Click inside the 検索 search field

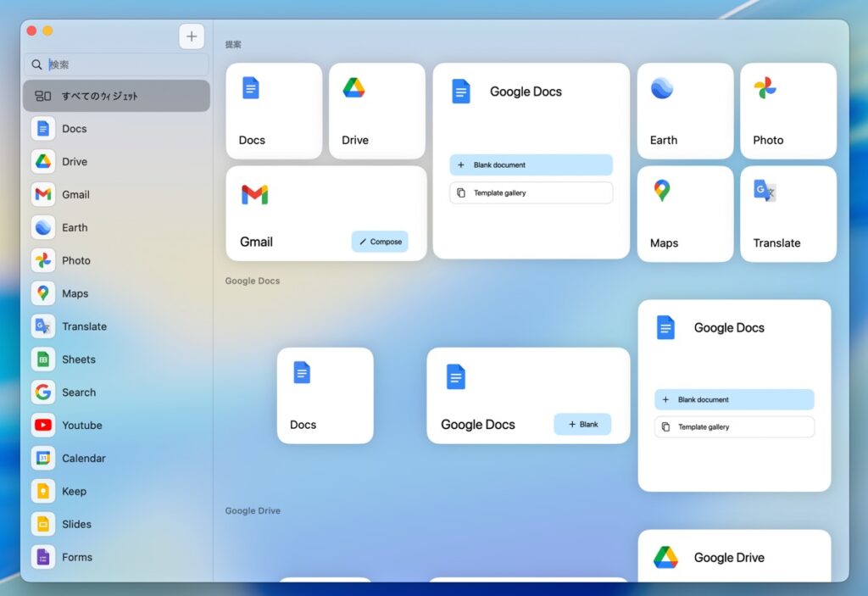pyautogui.click(x=123, y=64)
